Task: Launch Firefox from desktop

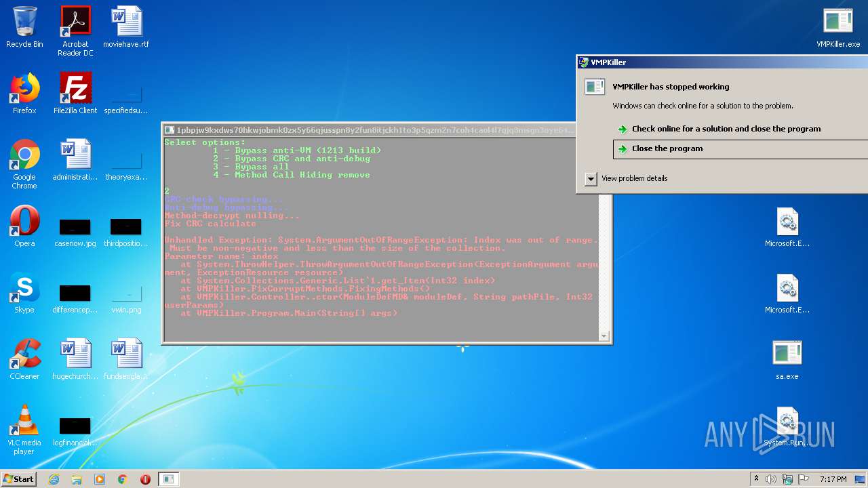Action: [x=24, y=94]
